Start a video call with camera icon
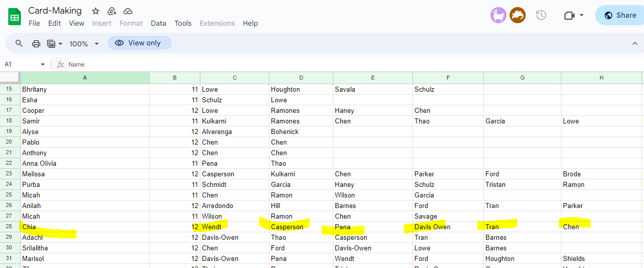Image resolution: width=644 pixels, height=268 pixels. tap(569, 15)
